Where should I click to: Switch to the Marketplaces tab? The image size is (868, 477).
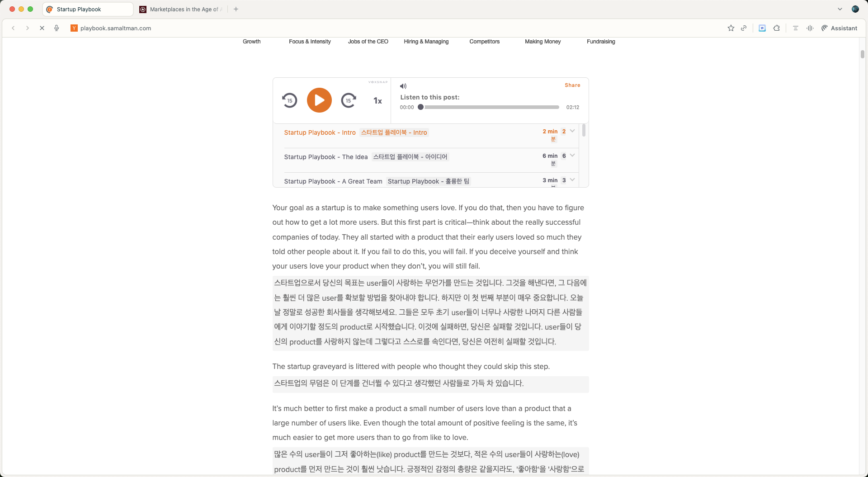point(180,9)
